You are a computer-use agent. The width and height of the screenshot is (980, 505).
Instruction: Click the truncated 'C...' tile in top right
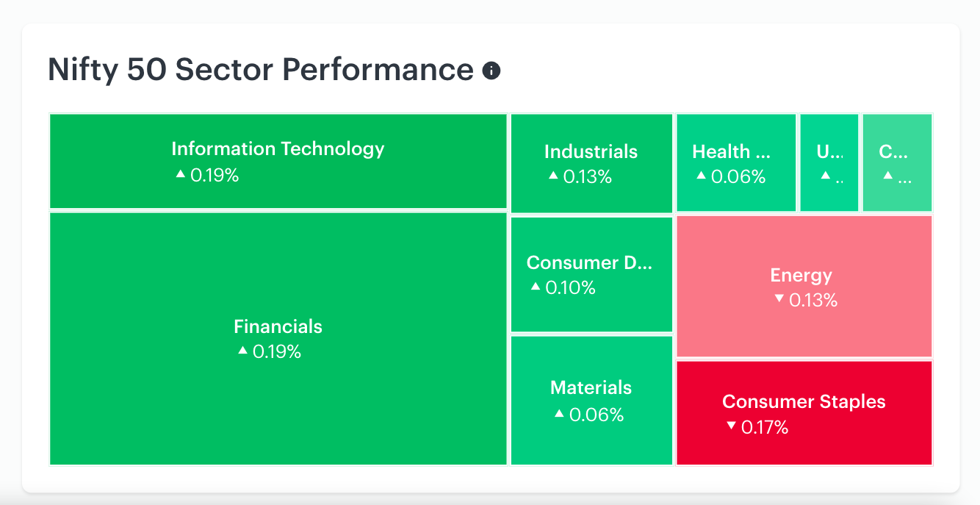(897, 163)
